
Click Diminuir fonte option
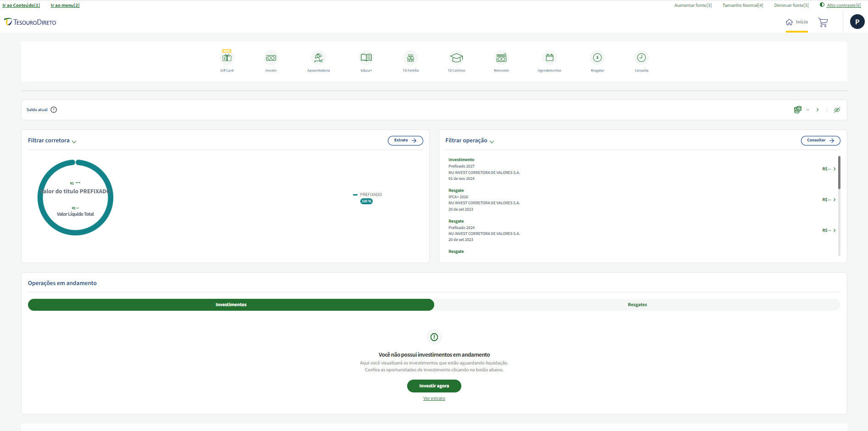pyautogui.click(x=791, y=6)
